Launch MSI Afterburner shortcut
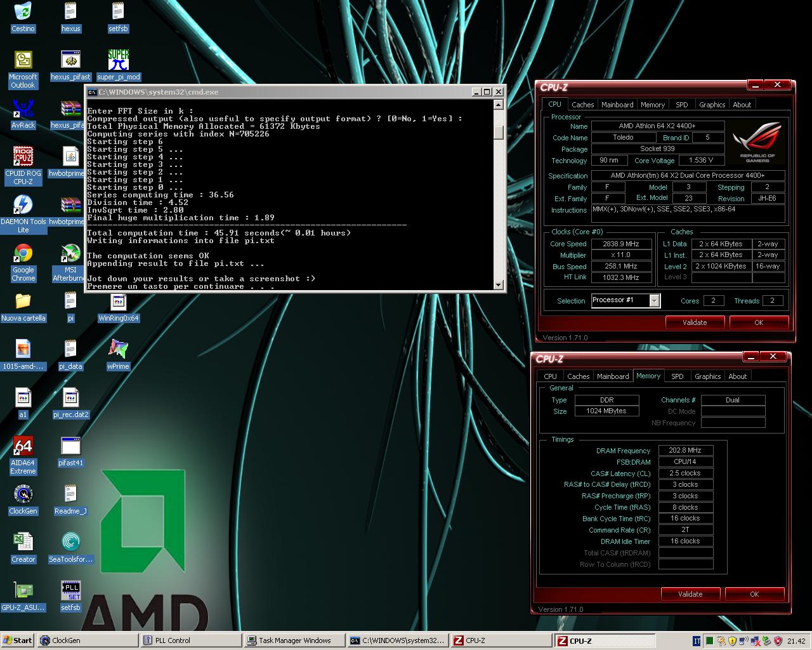812x650 pixels. 70,262
